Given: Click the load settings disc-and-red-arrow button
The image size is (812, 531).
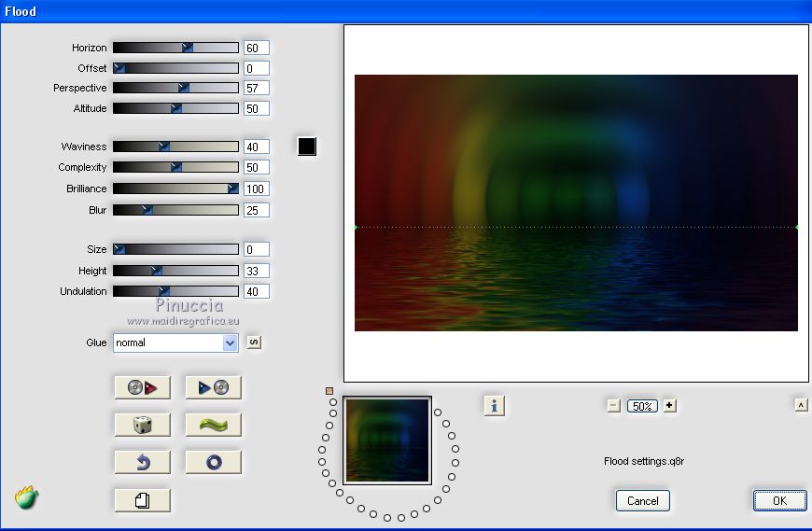Looking at the screenshot, I should point(143,387).
